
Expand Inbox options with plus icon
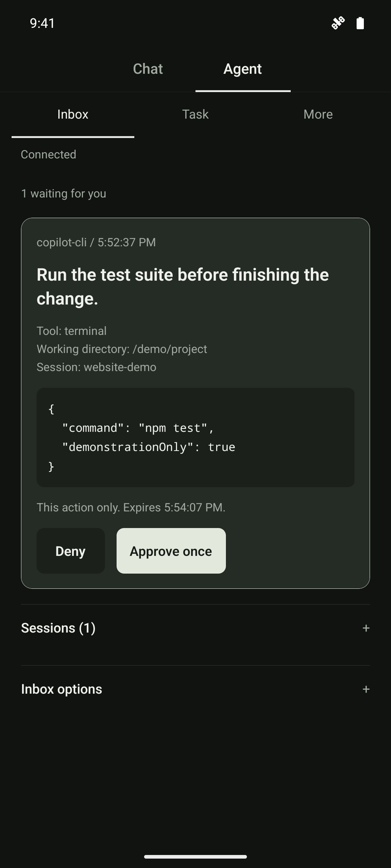point(366,689)
